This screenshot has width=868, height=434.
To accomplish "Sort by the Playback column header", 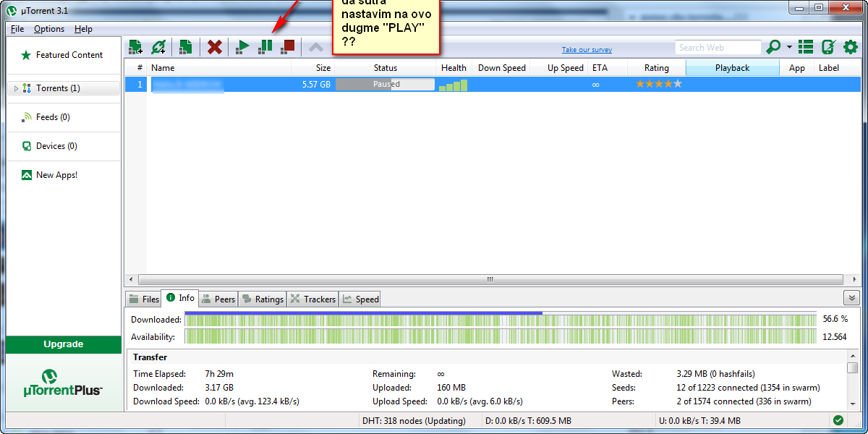I will click(733, 68).
